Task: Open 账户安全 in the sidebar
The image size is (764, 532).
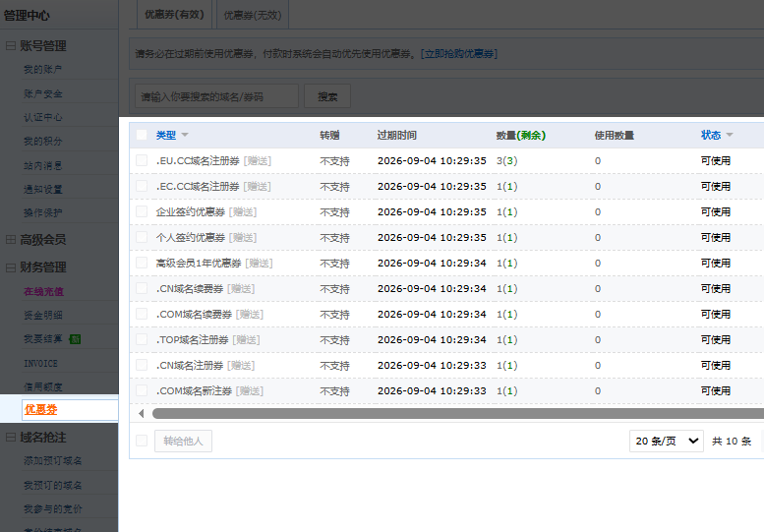Action: coord(43,93)
